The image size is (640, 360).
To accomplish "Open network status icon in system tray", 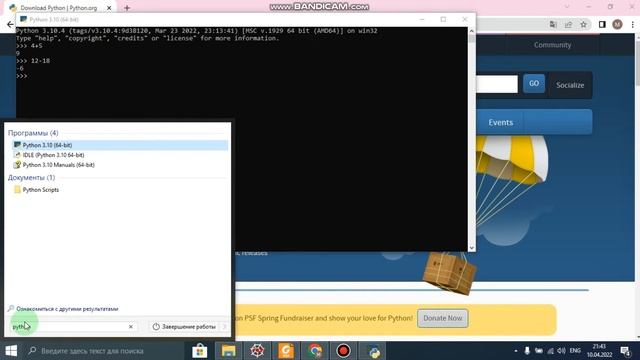I will [x=551, y=351].
